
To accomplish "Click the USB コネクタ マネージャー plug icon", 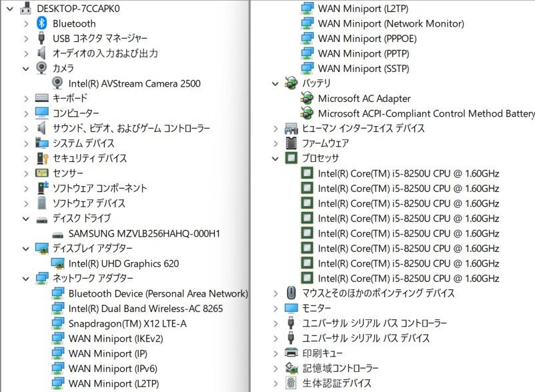I will (x=41, y=38).
